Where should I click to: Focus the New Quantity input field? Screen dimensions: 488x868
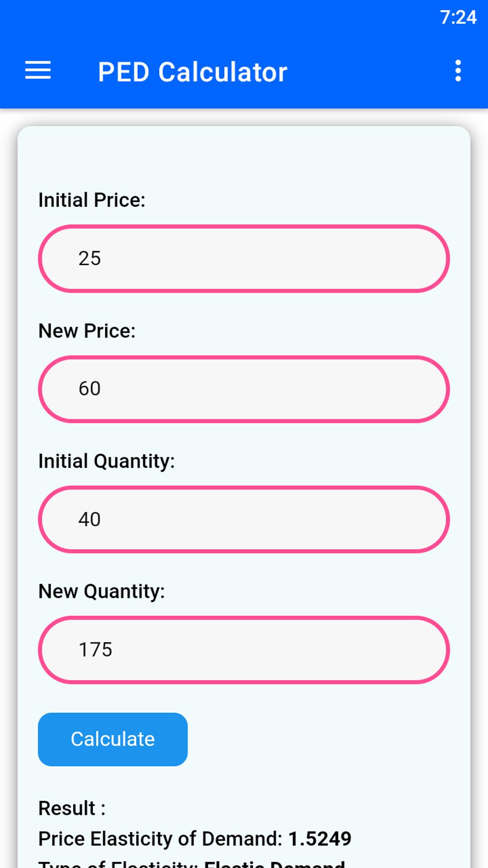coord(244,650)
